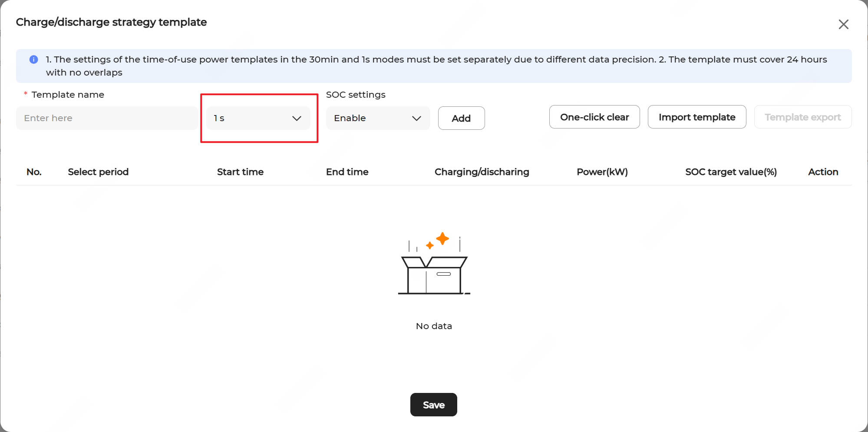This screenshot has width=868, height=432.
Task: Click the SOC target value(%) header
Action: coord(731,172)
